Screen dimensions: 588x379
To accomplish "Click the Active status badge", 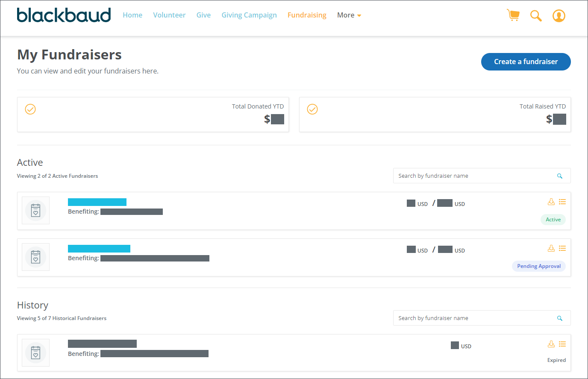I will (x=553, y=220).
